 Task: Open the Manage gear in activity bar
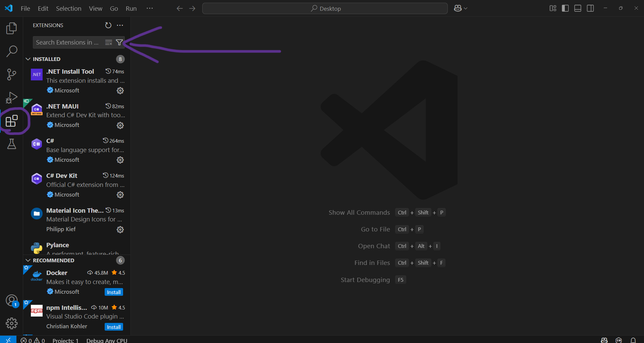tap(11, 323)
